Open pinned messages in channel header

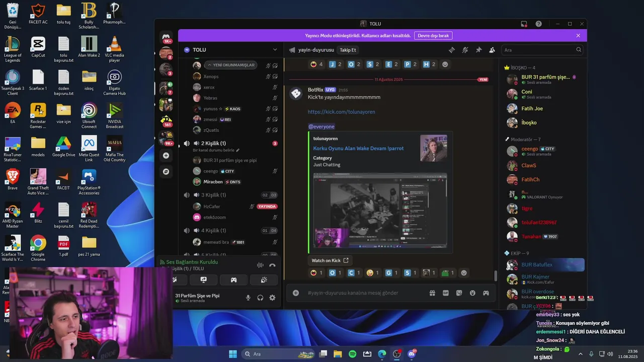coord(478,50)
